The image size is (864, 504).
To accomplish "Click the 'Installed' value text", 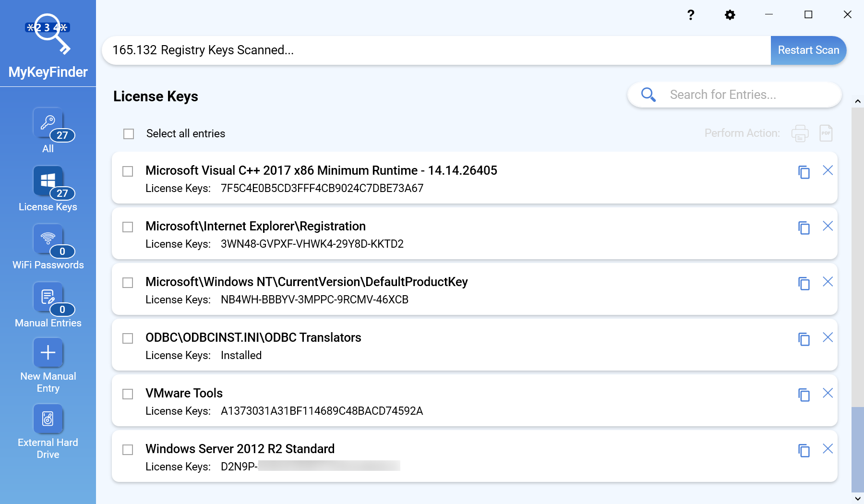I will click(x=241, y=355).
